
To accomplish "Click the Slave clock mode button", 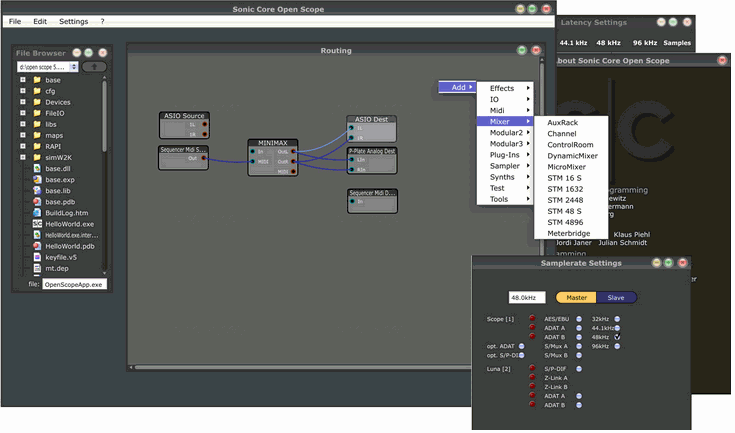I will pyautogui.click(x=616, y=298).
